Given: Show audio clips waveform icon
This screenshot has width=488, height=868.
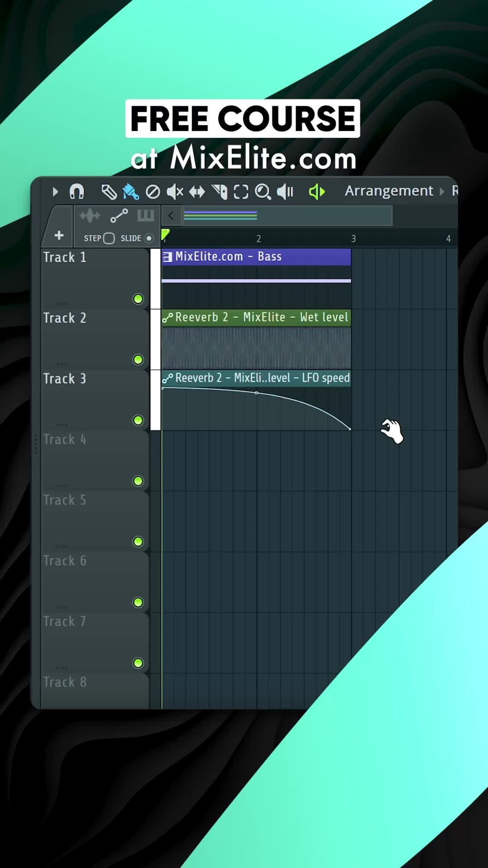Looking at the screenshot, I should tap(90, 216).
